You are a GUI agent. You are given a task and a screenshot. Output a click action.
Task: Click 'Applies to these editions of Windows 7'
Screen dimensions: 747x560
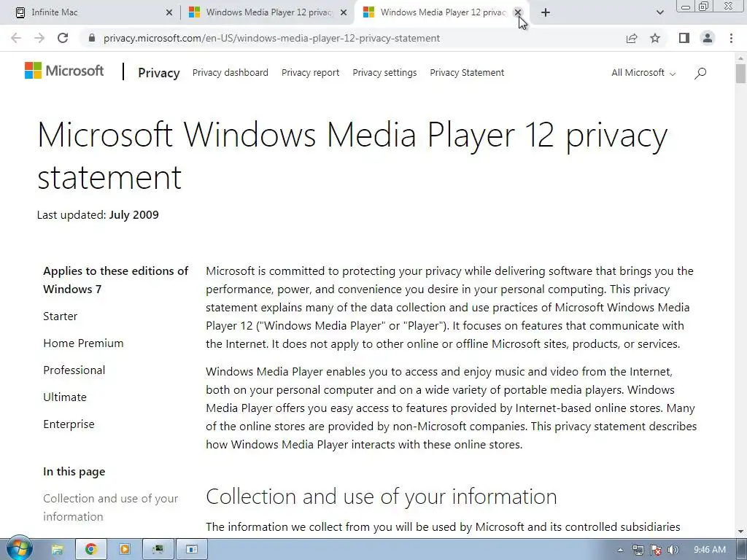[x=116, y=280]
